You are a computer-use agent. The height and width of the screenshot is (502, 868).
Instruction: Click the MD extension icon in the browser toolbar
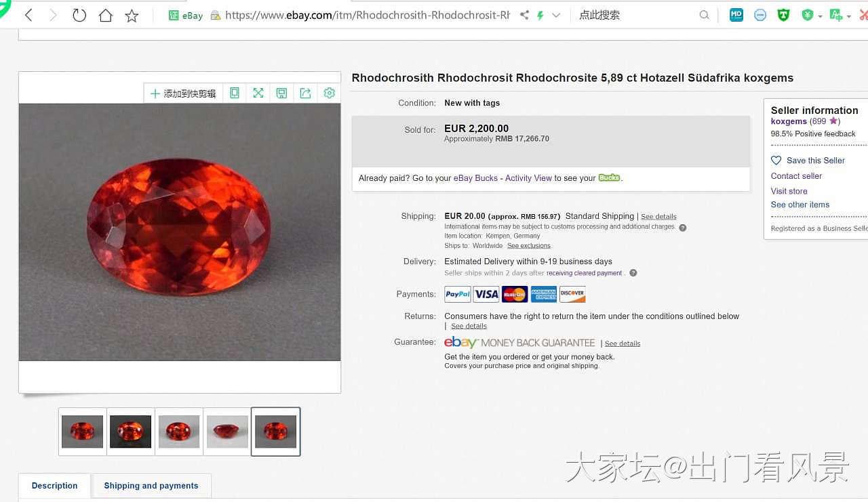pyautogui.click(x=736, y=15)
